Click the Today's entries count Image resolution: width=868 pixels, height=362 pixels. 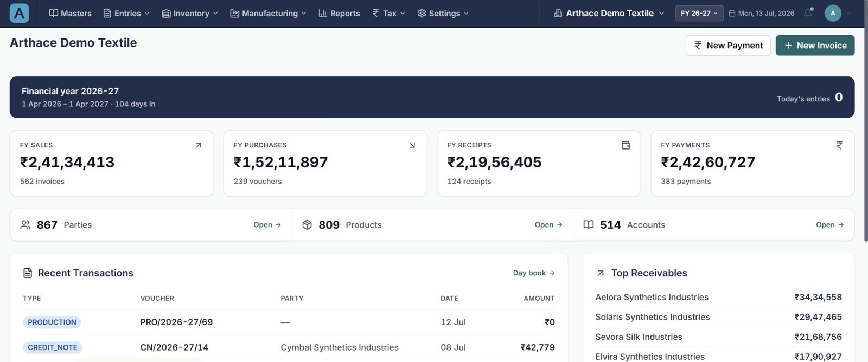839,98
